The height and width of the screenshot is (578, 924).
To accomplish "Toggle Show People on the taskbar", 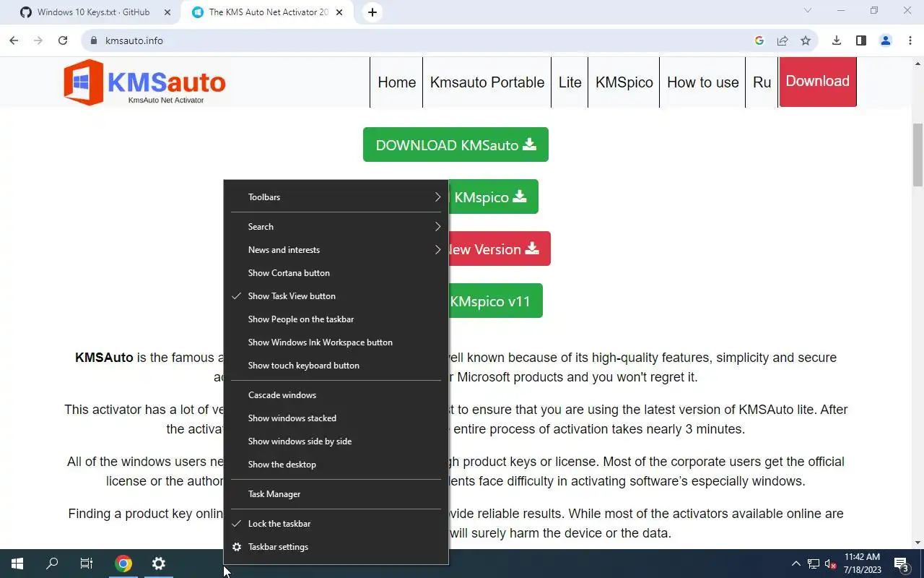I will 336,319.
